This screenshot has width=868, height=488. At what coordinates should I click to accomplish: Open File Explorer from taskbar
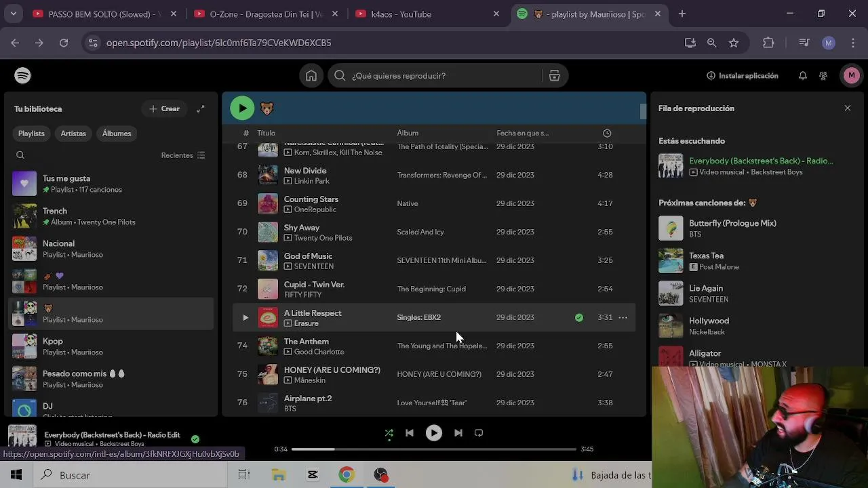(x=279, y=475)
